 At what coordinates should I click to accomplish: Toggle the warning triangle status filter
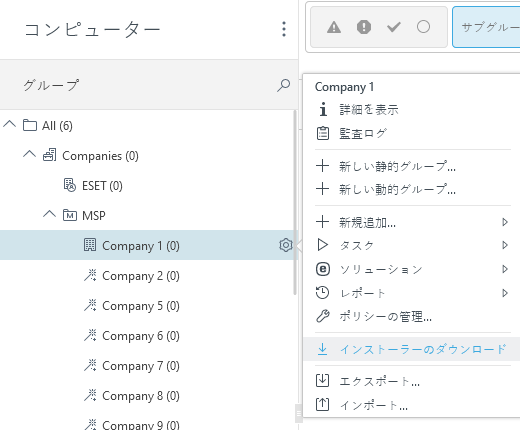click(334, 27)
